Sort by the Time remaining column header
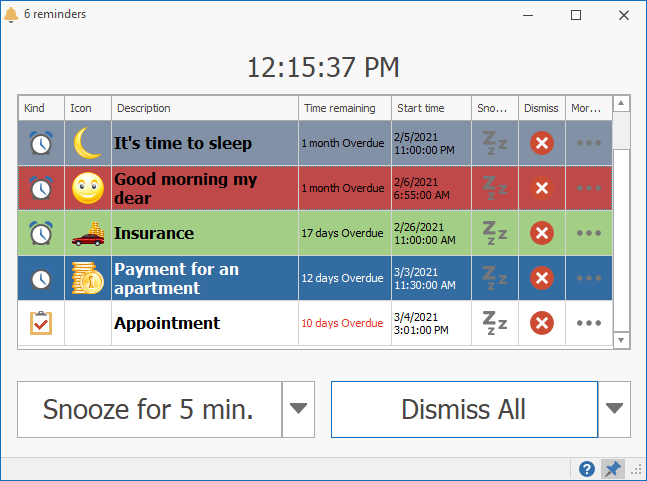The height and width of the screenshot is (481, 647). pos(345,108)
